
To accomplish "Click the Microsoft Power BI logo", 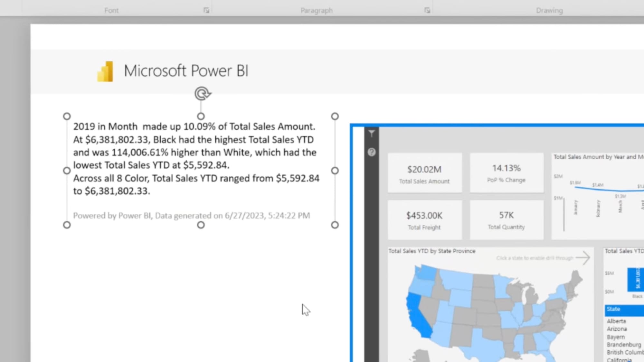I will pos(105,71).
